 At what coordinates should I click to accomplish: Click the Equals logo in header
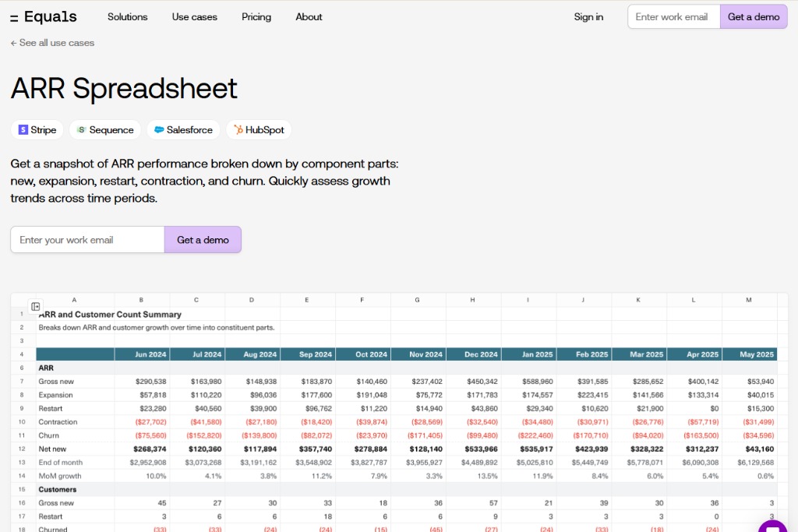tap(44, 17)
